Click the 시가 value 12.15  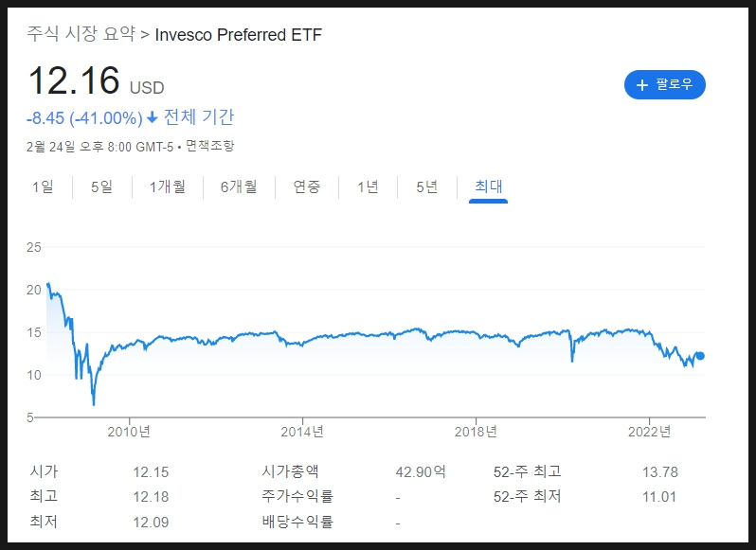click(x=151, y=472)
